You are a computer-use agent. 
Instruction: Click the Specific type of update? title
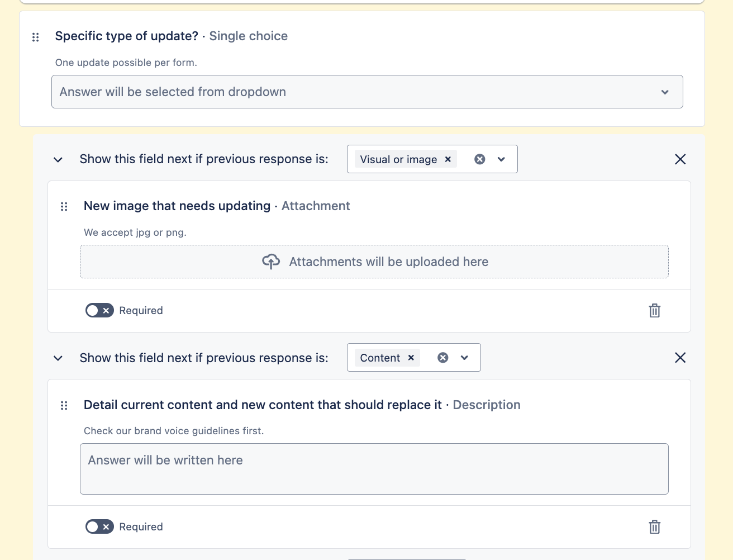click(x=127, y=36)
